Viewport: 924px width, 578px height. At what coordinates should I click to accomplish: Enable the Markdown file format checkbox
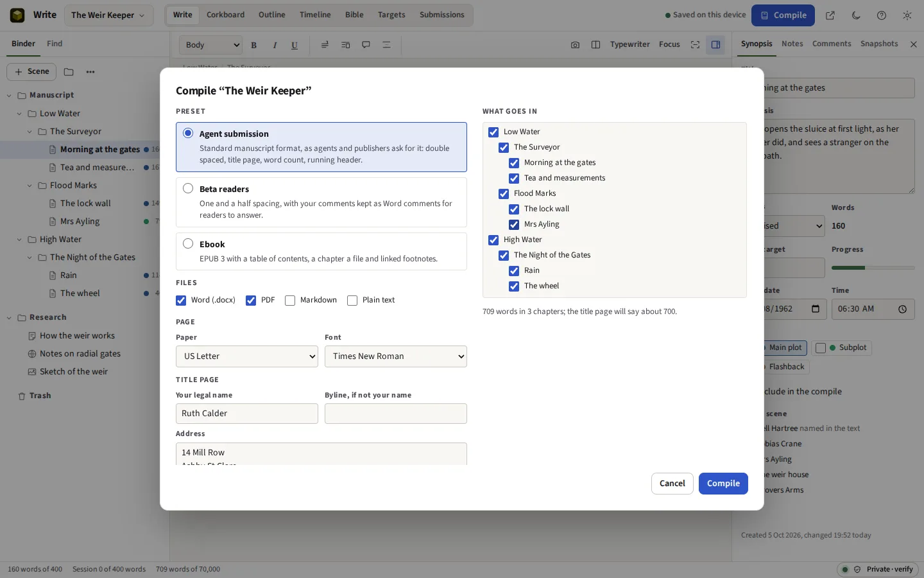[290, 301]
